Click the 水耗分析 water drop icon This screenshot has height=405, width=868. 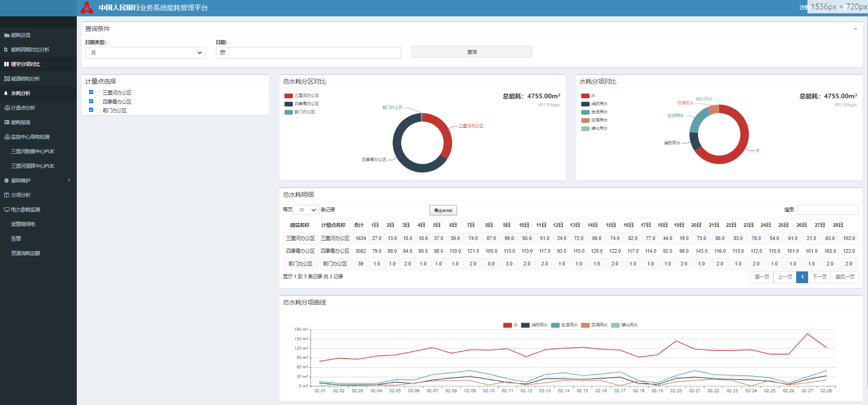(6, 93)
